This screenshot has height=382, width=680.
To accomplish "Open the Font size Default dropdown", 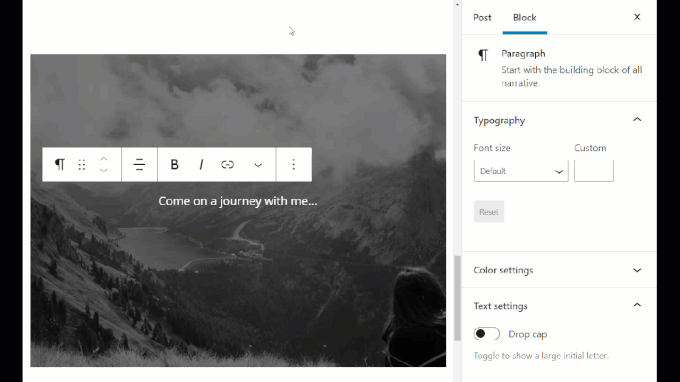I will (521, 171).
